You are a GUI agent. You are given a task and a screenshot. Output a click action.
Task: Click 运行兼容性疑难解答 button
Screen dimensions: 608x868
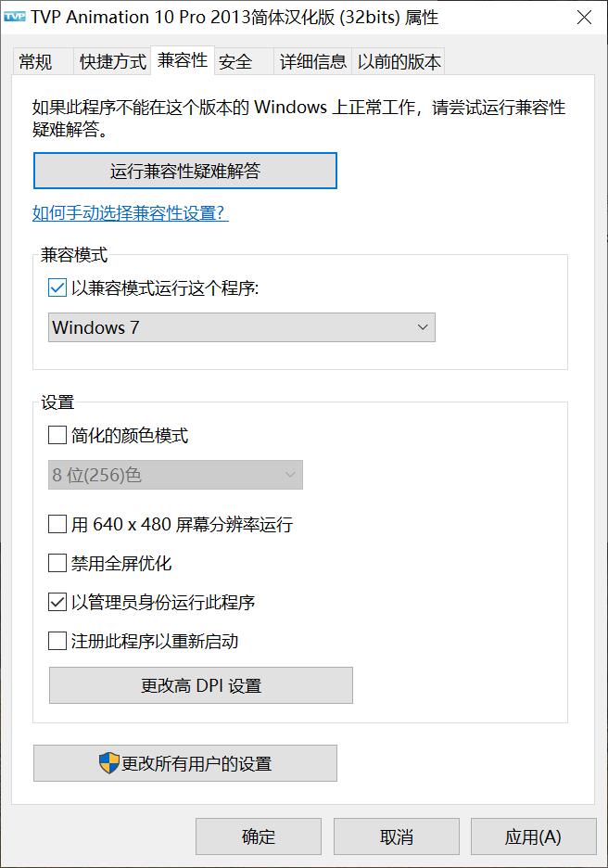[x=184, y=171]
